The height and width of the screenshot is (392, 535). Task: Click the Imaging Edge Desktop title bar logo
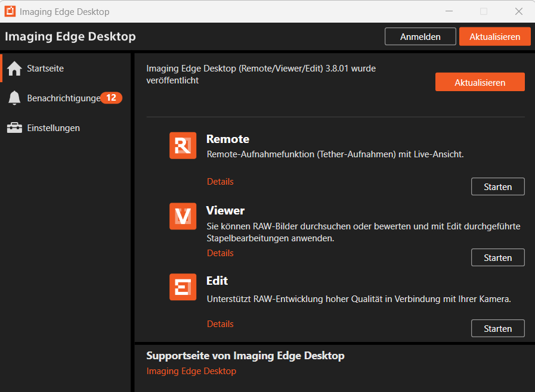pos(10,11)
